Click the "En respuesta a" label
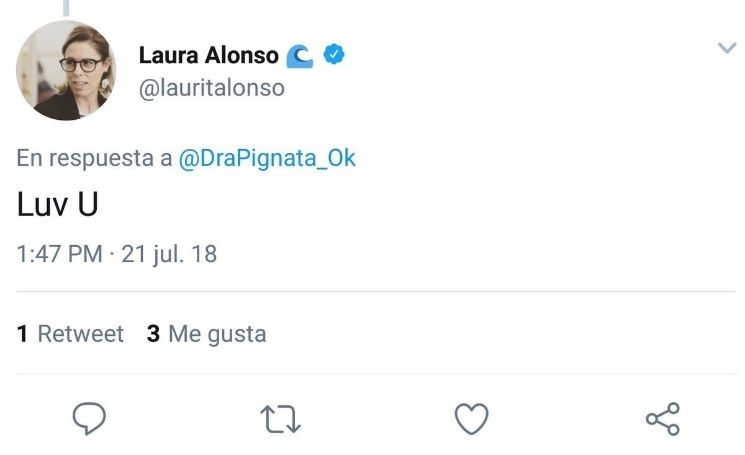Screen dimensions: 745x455 point(95,159)
